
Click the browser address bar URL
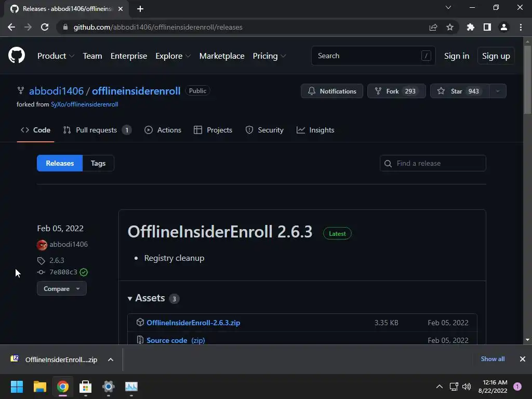(158, 27)
